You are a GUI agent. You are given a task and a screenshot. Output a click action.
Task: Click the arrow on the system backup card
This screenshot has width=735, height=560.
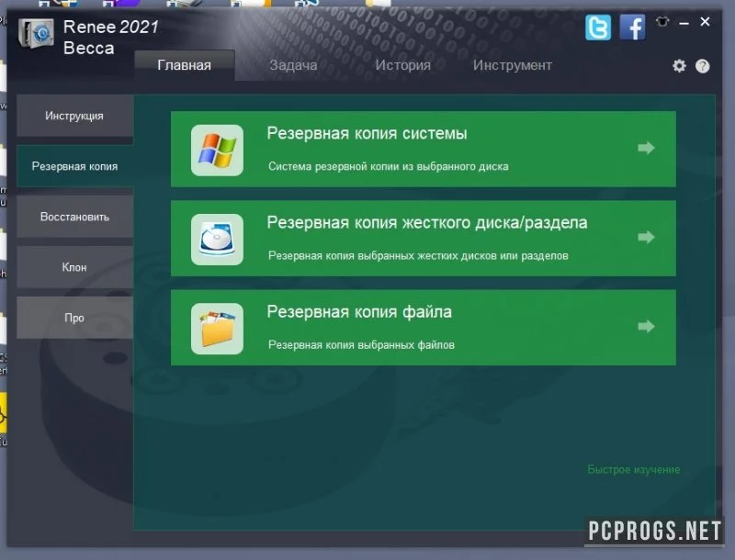coord(646,148)
